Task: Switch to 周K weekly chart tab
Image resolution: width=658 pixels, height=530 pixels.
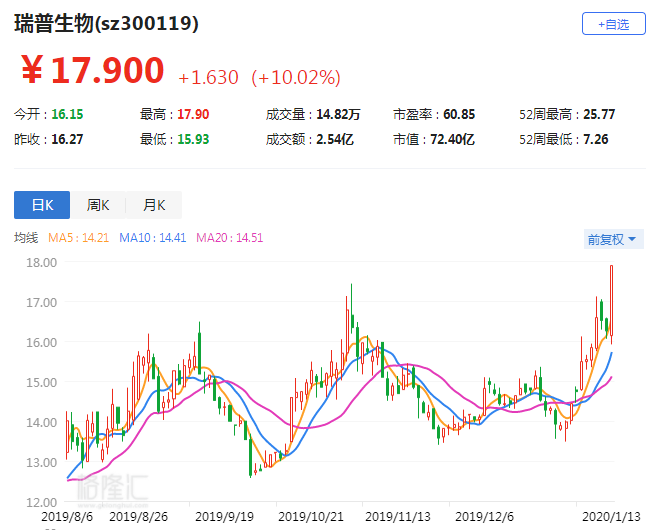Action: click(98, 205)
